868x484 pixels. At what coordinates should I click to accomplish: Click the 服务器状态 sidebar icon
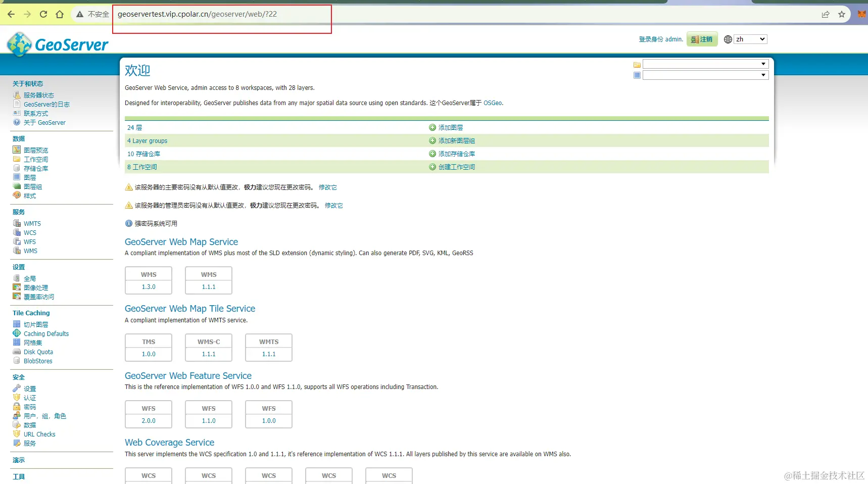[17, 95]
